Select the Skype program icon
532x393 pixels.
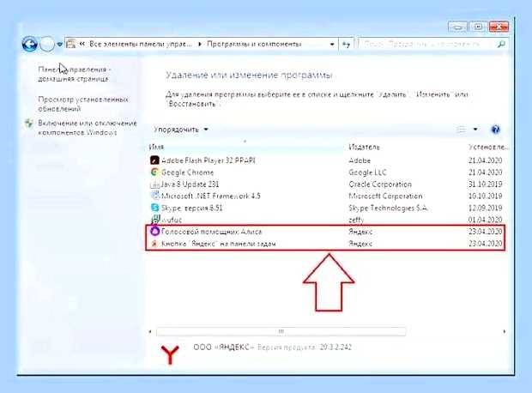154,208
